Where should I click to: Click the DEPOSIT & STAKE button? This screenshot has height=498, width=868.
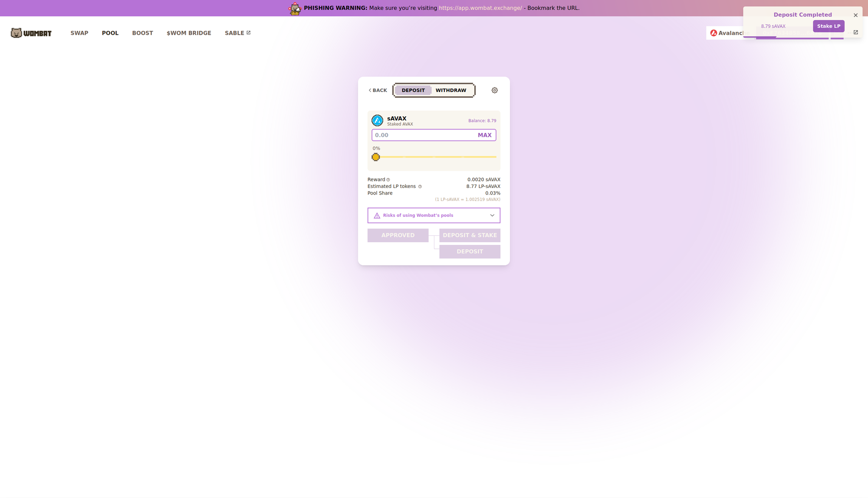(470, 235)
